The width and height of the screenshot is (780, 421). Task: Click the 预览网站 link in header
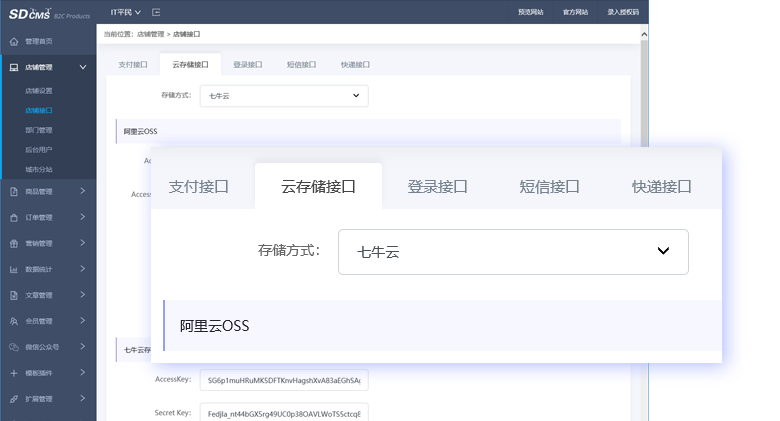click(531, 11)
